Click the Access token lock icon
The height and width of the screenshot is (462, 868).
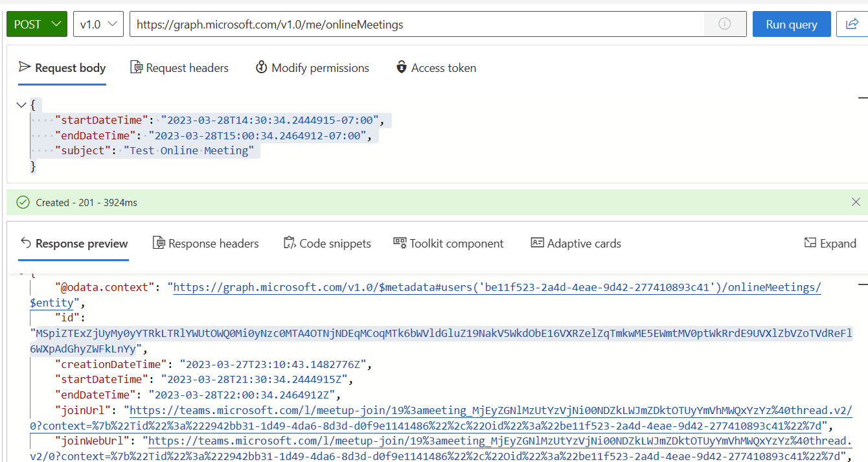coord(402,67)
